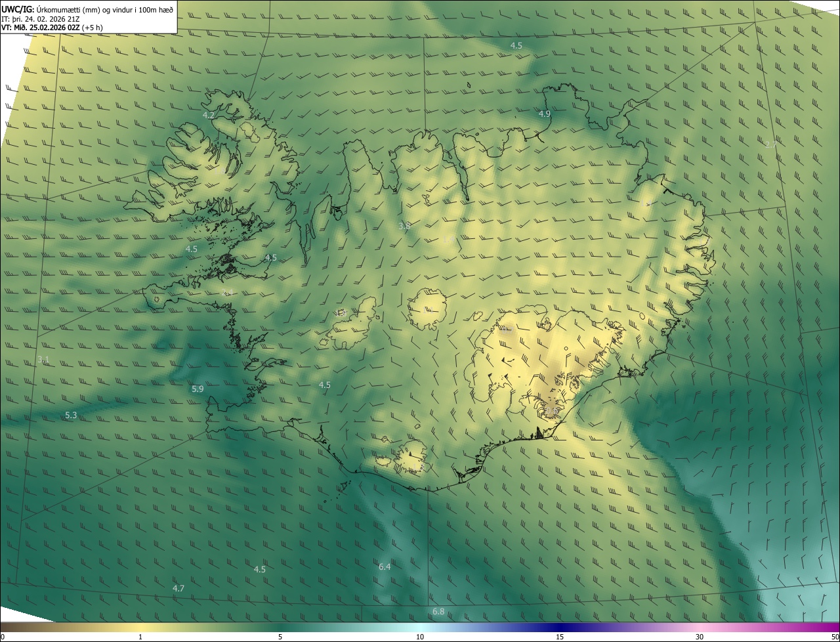Click the 4.7 value label over the ocean
The width and height of the screenshot is (840, 642).
(178, 589)
